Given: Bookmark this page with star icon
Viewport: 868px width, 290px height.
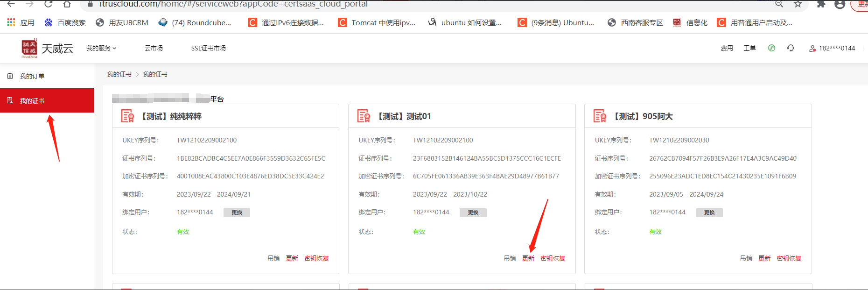Looking at the screenshot, I should click(x=798, y=4).
